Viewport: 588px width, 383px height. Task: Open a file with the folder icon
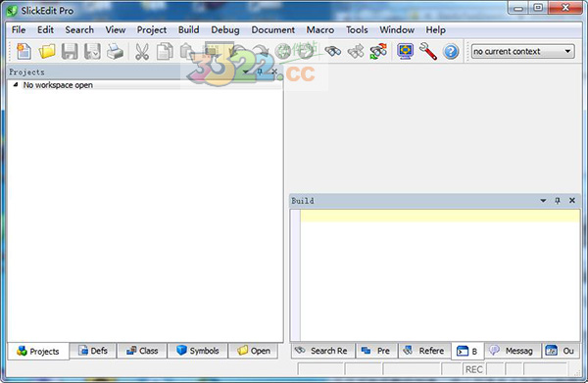[x=46, y=51]
